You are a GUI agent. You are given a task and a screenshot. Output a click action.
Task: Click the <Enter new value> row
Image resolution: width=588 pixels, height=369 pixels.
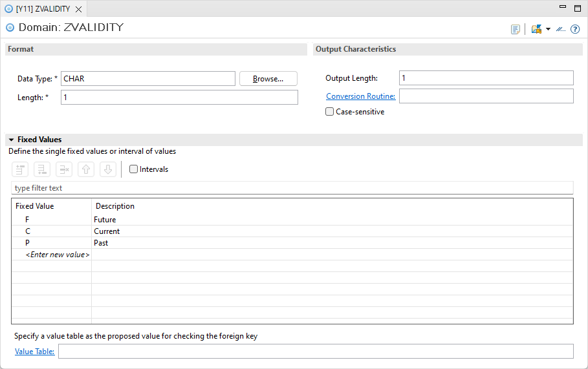[292, 255]
